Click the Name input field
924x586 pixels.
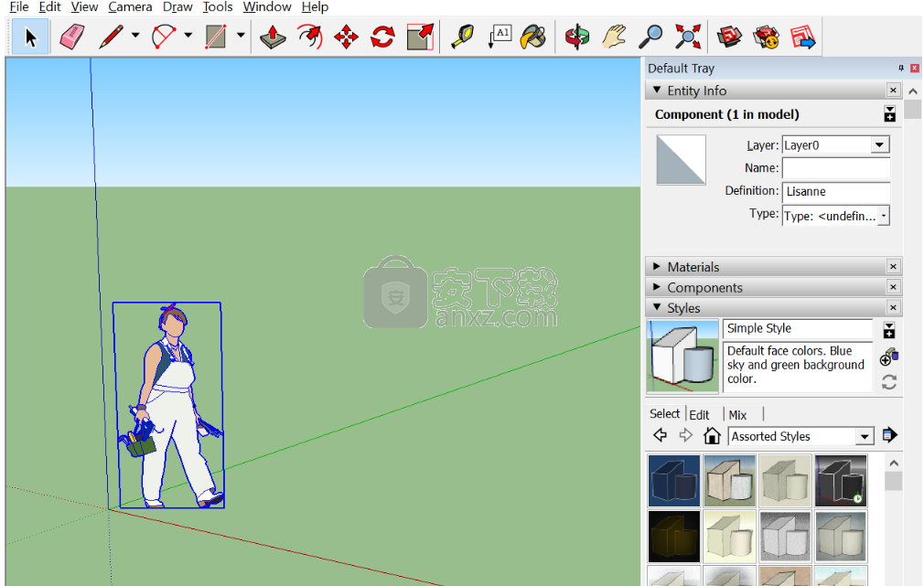[x=835, y=168]
